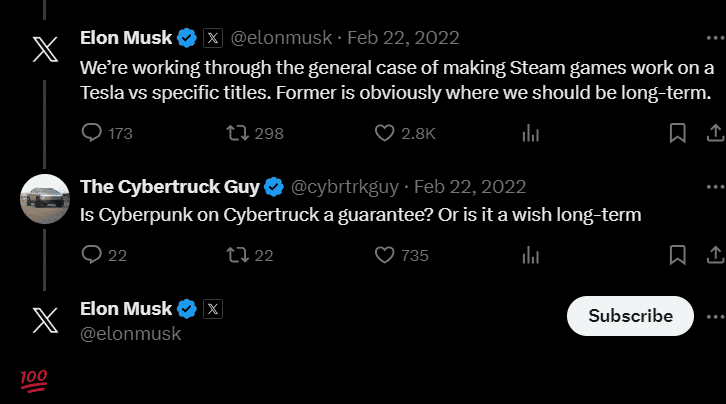
Task: Bookmark Elon Musk's Steam games tweet
Action: (x=677, y=133)
